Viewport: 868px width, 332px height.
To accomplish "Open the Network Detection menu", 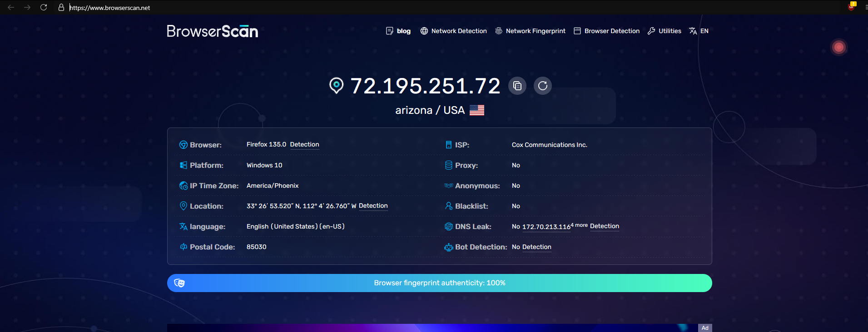I will coord(459,31).
